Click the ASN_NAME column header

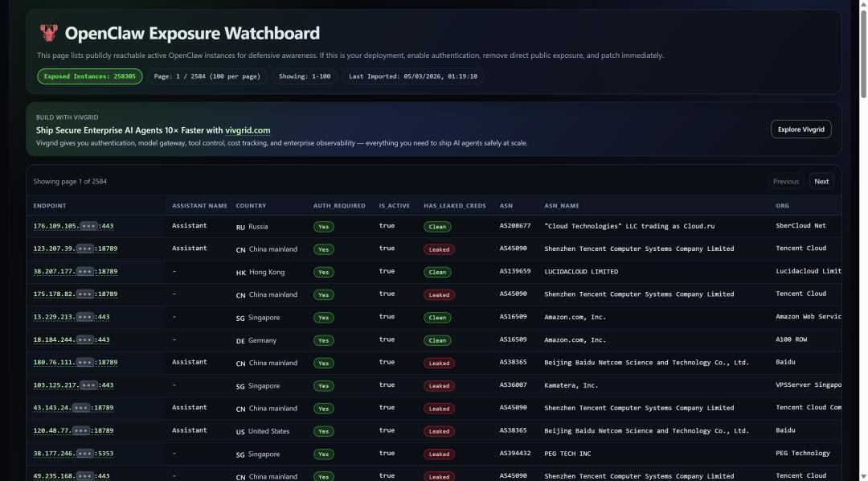[561, 206]
